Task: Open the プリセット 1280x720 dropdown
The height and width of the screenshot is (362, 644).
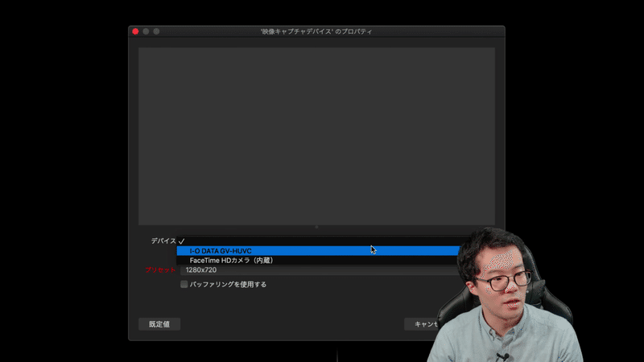Action: coord(320,270)
